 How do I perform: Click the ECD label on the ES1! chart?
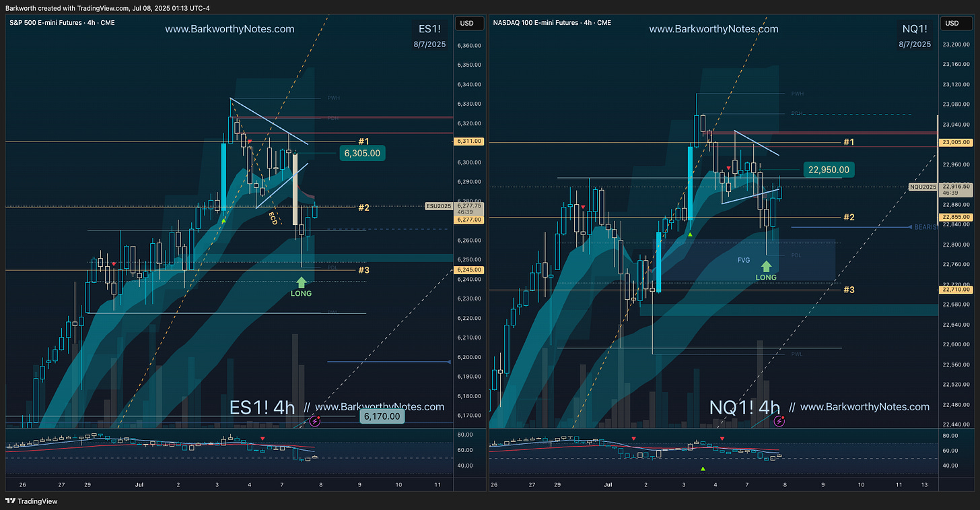(x=273, y=218)
